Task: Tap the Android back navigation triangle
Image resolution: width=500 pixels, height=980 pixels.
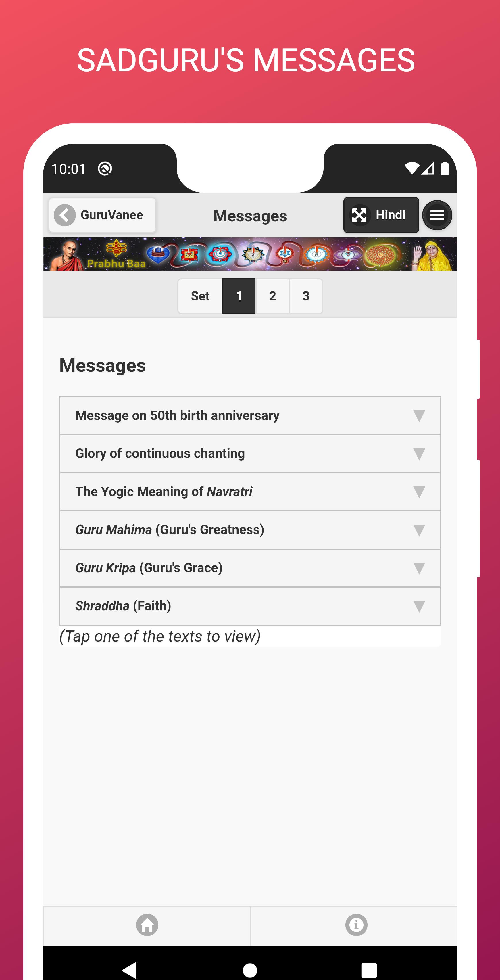Action: [130, 970]
